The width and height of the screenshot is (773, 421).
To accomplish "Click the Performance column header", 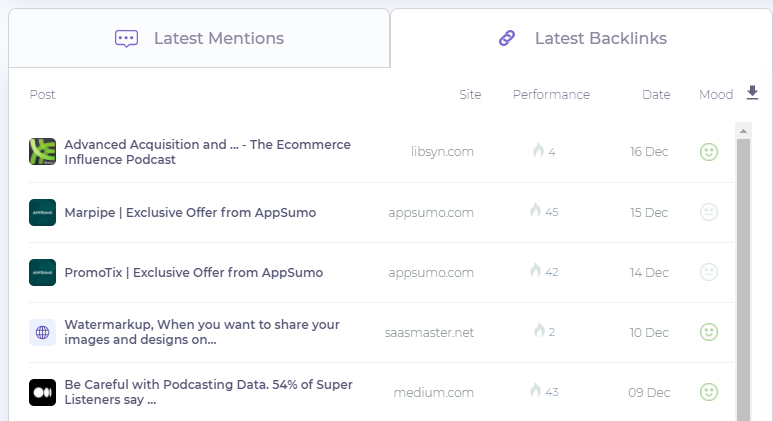I will pyautogui.click(x=551, y=95).
